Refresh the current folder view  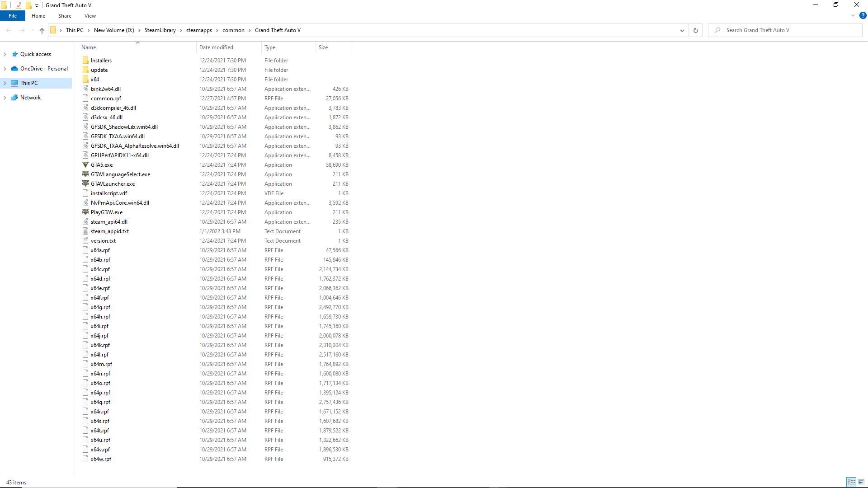(696, 30)
